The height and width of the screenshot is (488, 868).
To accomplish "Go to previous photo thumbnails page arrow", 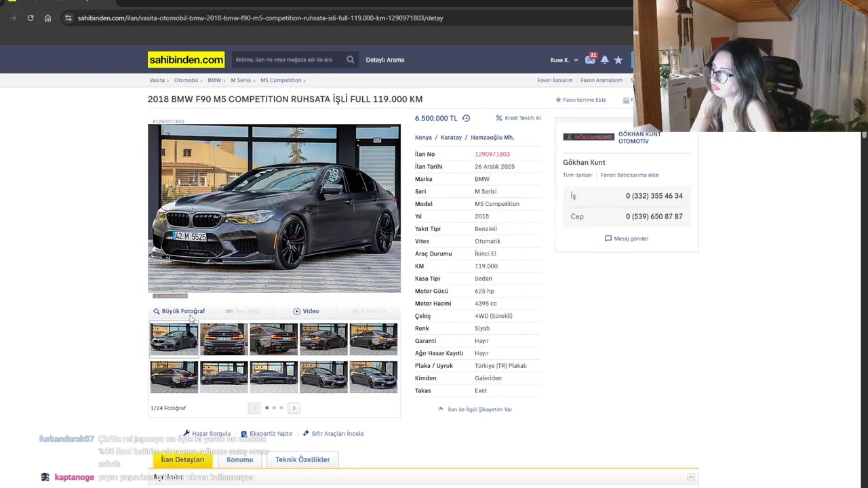I will point(254,408).
